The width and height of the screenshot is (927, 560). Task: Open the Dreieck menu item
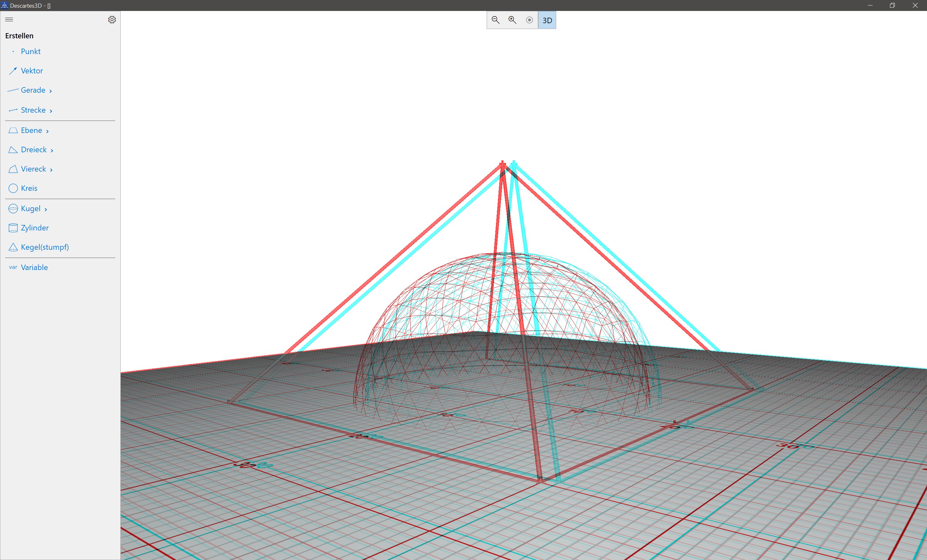pos(34,150)
